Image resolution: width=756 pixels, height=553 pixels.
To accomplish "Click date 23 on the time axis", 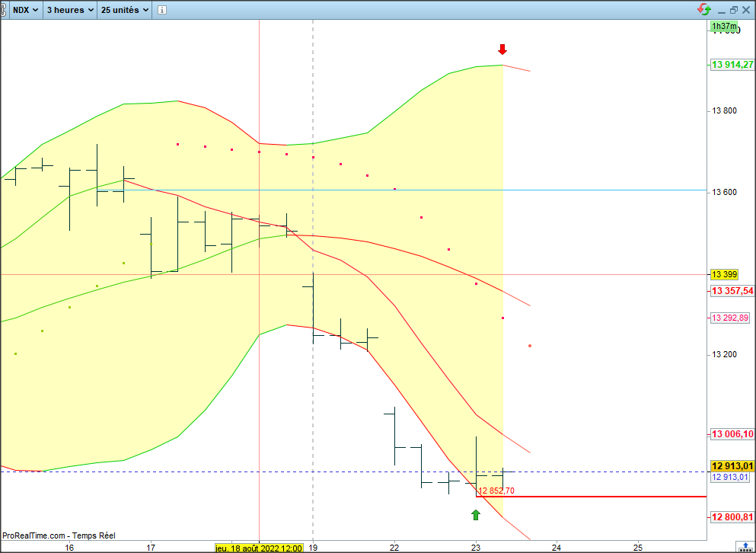I will coord(476,548).
